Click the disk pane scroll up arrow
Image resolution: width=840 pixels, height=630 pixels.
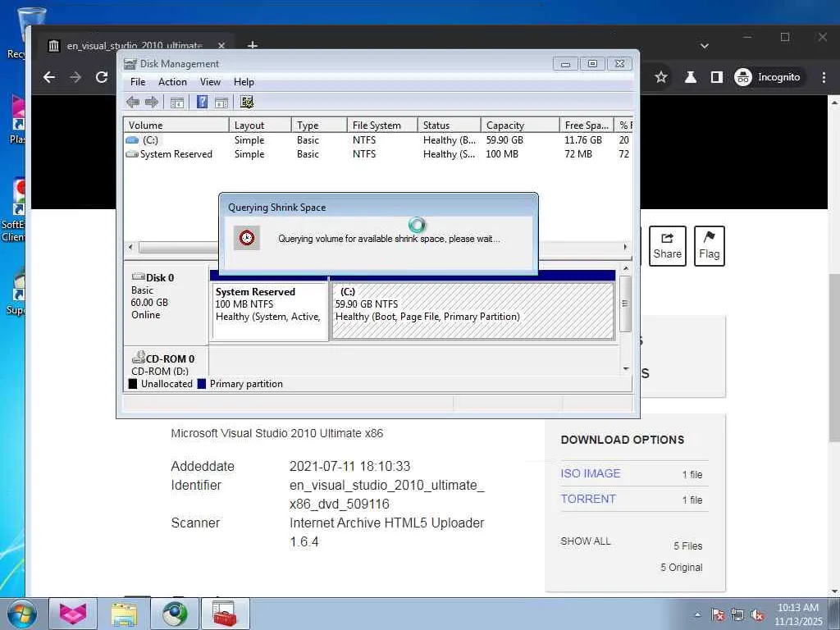click(625, 268)
